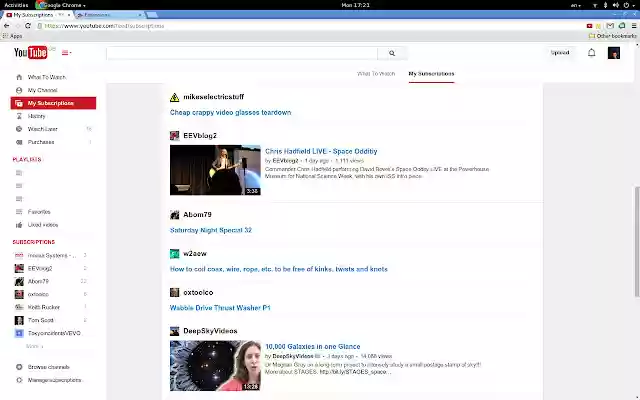Open the account avatar menu
The image size is (640, 400).
pyautogui.click(x=614, y=53)
